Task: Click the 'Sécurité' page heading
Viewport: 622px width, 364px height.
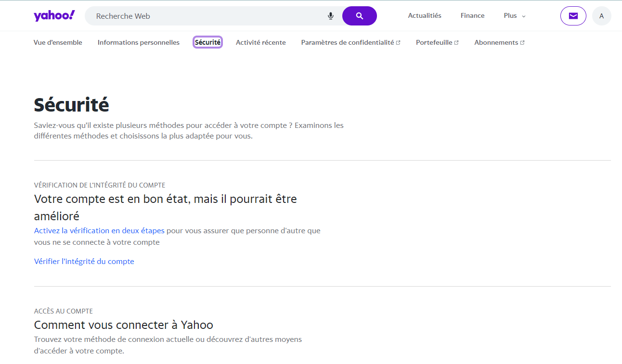Action: point(72,104)
